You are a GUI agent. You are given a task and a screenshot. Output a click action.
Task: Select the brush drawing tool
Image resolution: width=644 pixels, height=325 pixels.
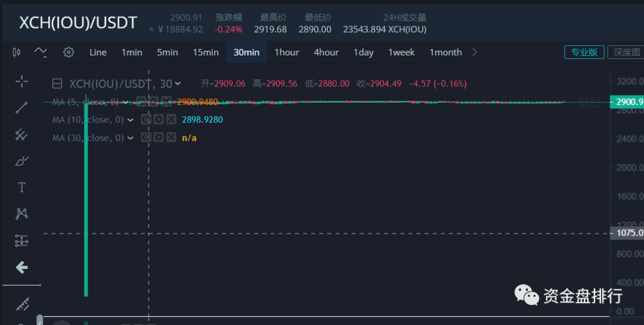pos(22,161)
